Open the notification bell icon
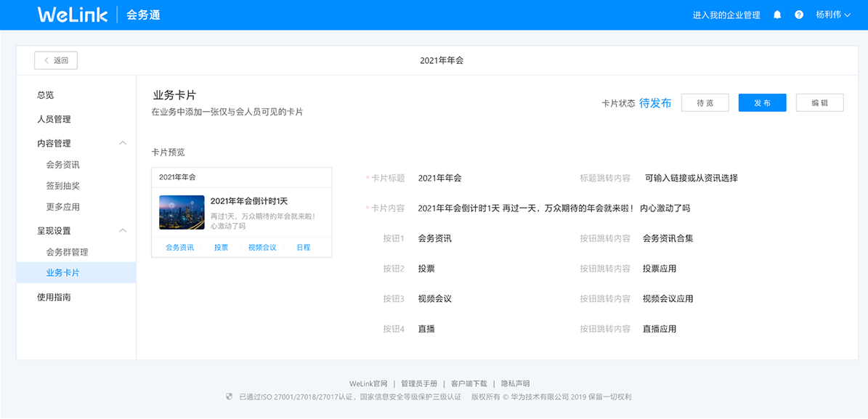The height and width of the screenshot is (419, 868). click(x=776, y=14)
